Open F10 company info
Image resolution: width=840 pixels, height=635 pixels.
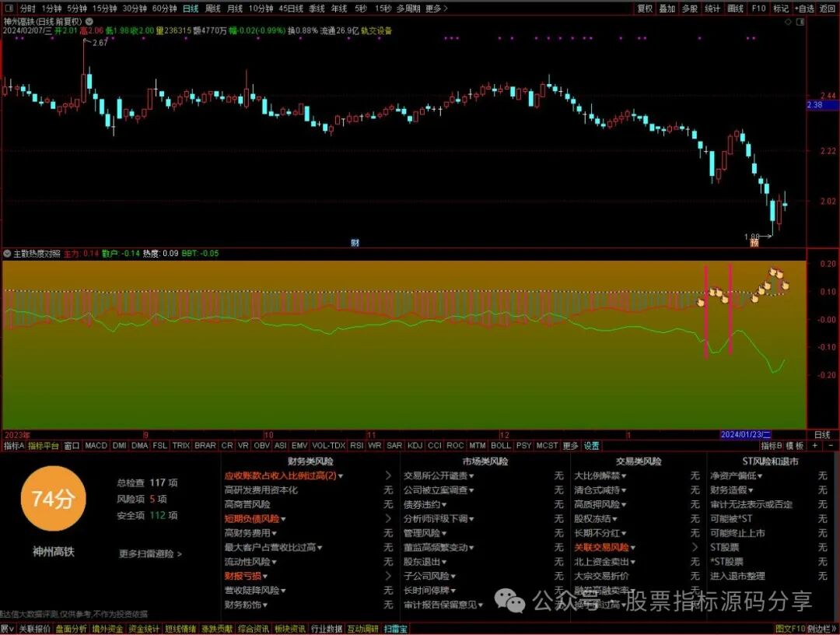coord(758,9)
